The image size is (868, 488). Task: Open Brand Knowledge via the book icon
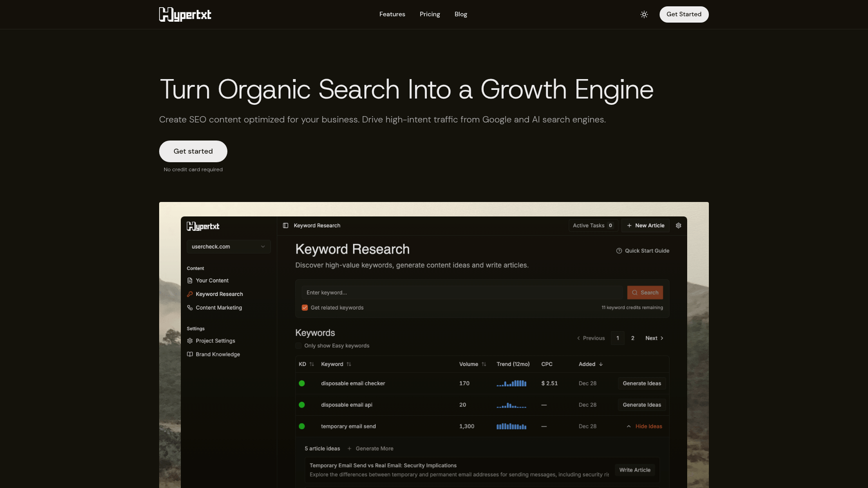click(x=190, y=354)
